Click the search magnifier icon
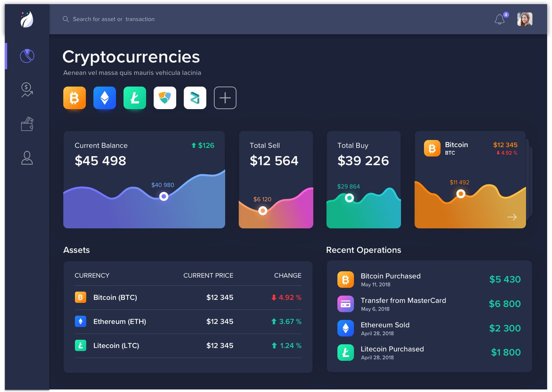 pyautogui.click(x=66, y=19)
